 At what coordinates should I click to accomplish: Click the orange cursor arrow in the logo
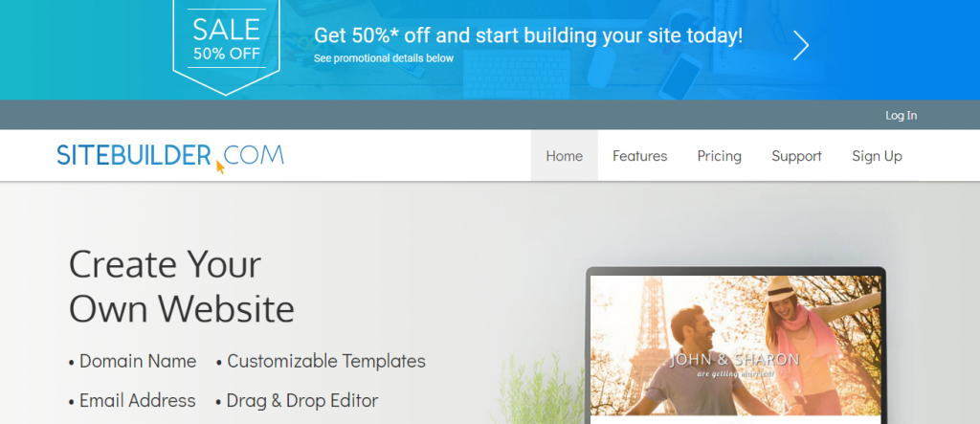(220, 167)
